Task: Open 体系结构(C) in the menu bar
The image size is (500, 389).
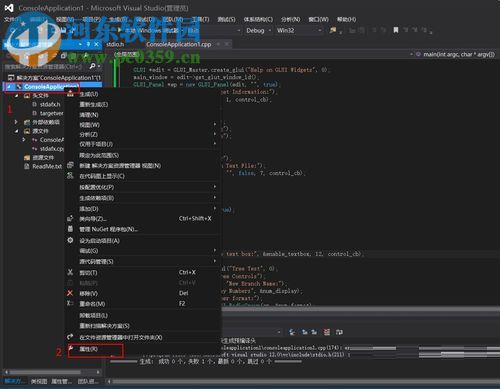Action: tap(258, 20)
